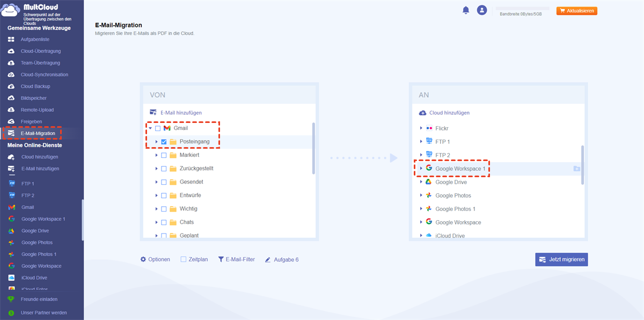Click the VON list scrollbar
This screenshot has height=320, width=644.
coord(313,148)
